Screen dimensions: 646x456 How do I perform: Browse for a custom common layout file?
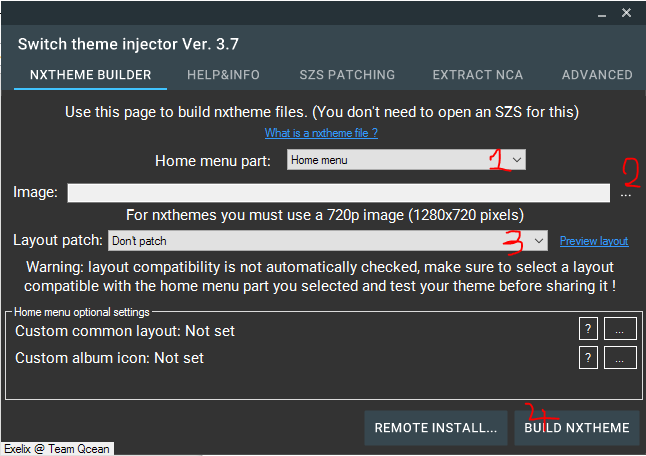coord(620,328)
